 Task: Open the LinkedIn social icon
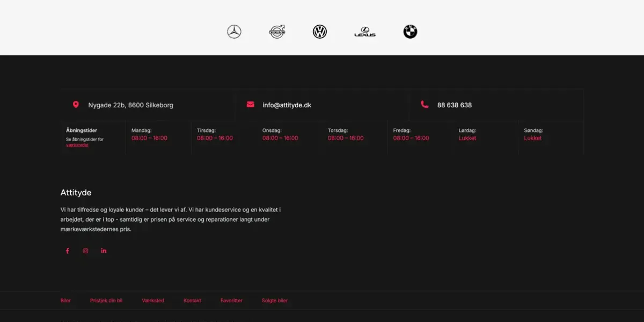104,251
